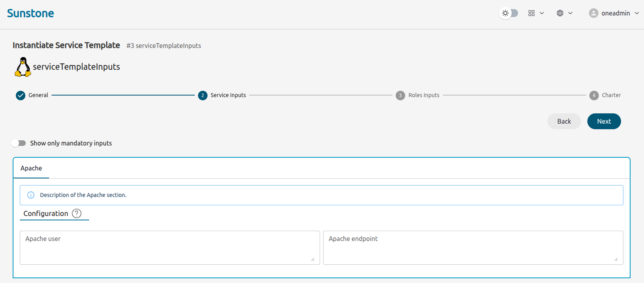Click the Instantiate Service Template heading
Image resolution: width=644 pixels, height=283 pixels.
(x=66, y=45)
